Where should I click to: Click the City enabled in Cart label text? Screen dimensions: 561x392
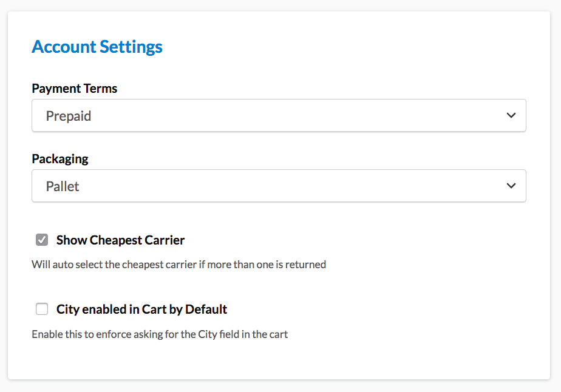pyautogui.click(x=141, y=309)
